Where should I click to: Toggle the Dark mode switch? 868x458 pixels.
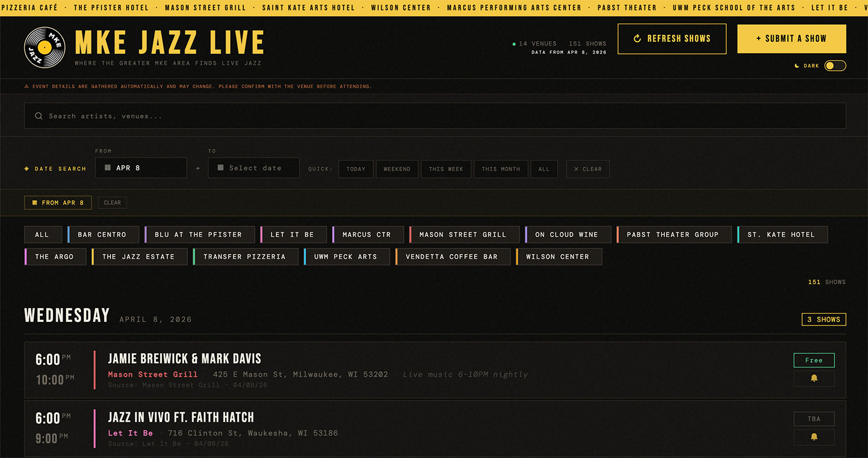(835, 66)
